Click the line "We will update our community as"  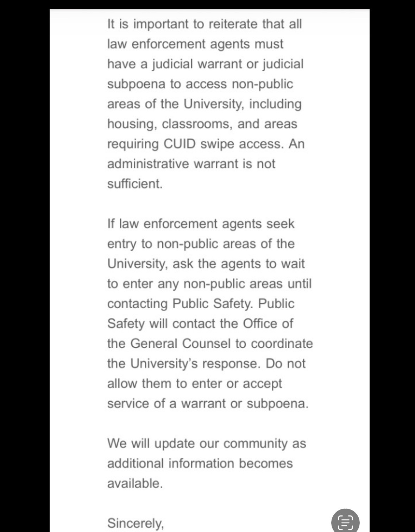click(207, 444)
